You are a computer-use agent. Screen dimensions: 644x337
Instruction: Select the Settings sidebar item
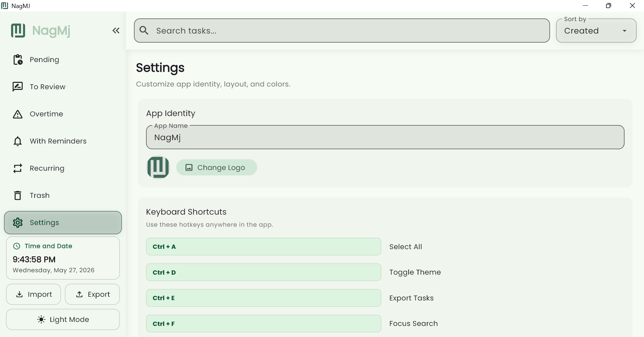click(63, 223)
